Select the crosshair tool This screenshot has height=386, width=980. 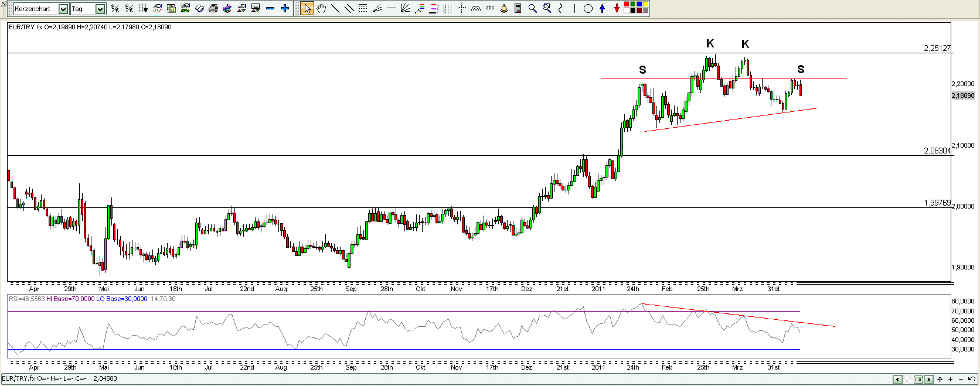(x=462, y=8)
